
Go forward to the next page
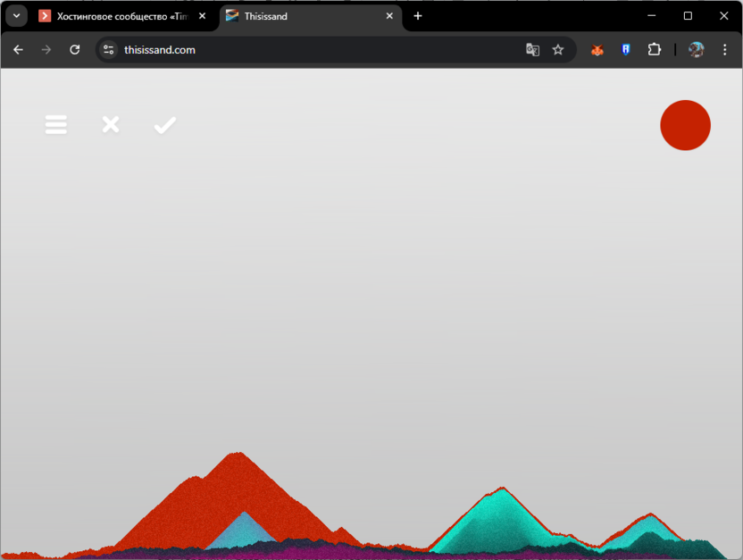click(x=46, y=50)
